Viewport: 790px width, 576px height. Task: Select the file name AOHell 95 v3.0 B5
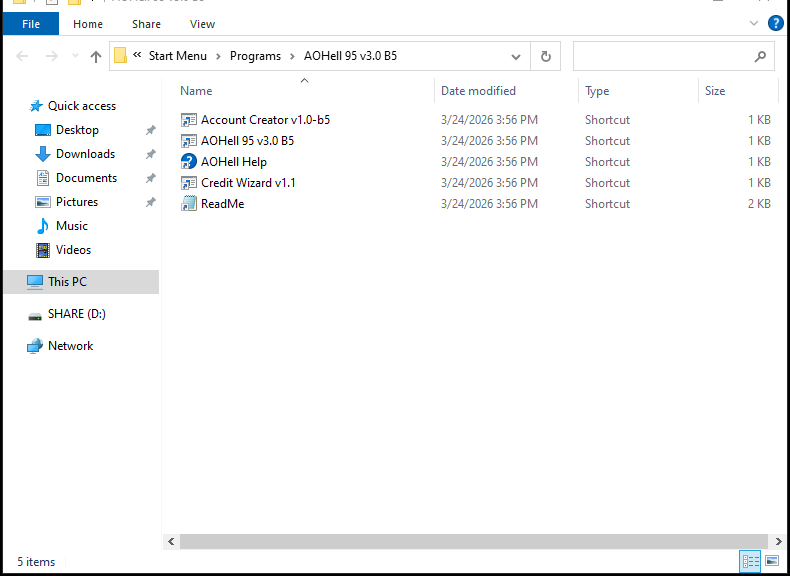tap(247, 141)
